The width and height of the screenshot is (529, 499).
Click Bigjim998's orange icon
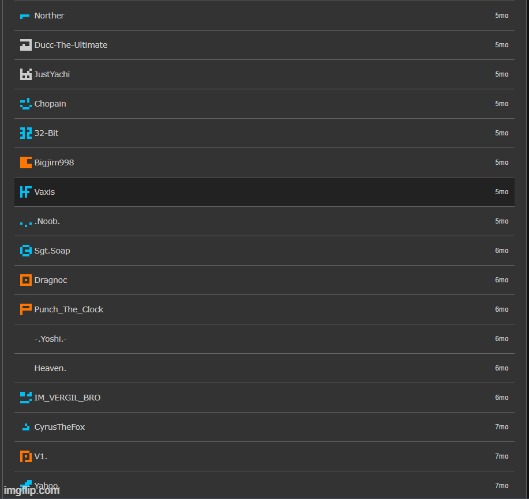click(26, 162)
